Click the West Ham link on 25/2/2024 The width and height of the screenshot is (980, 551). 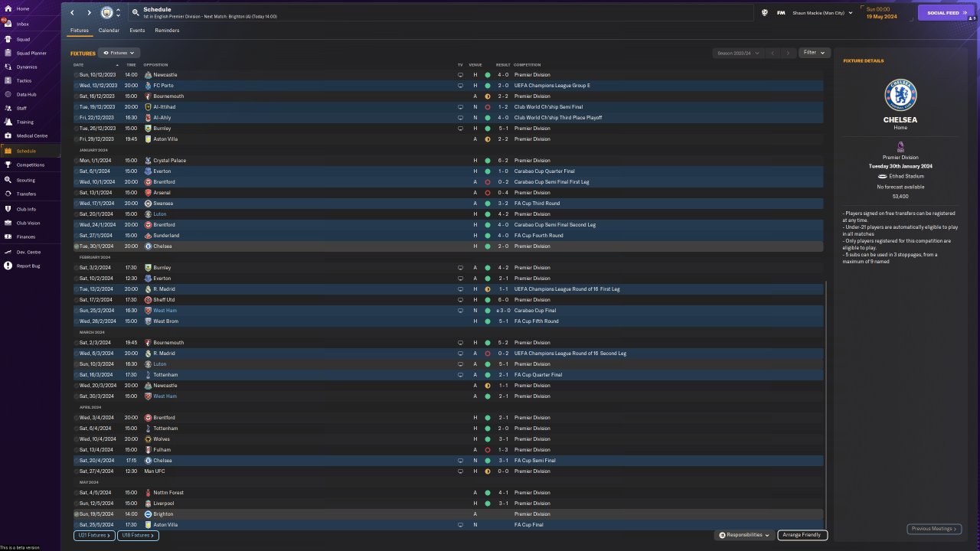(165, 311)
